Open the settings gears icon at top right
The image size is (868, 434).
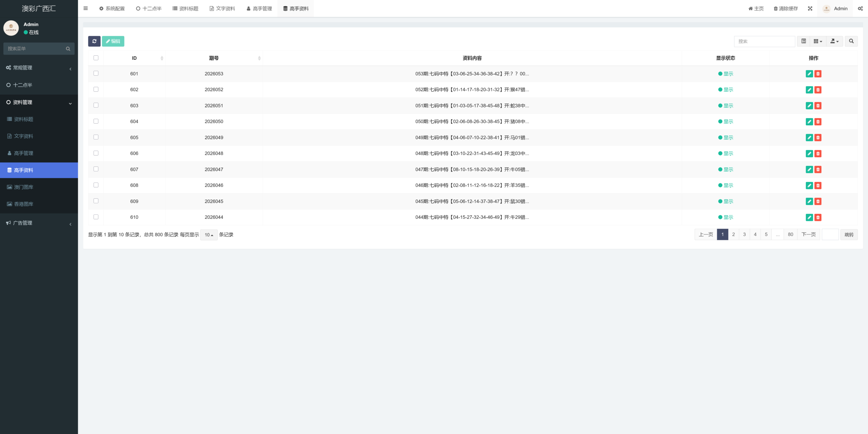[860, 8]
